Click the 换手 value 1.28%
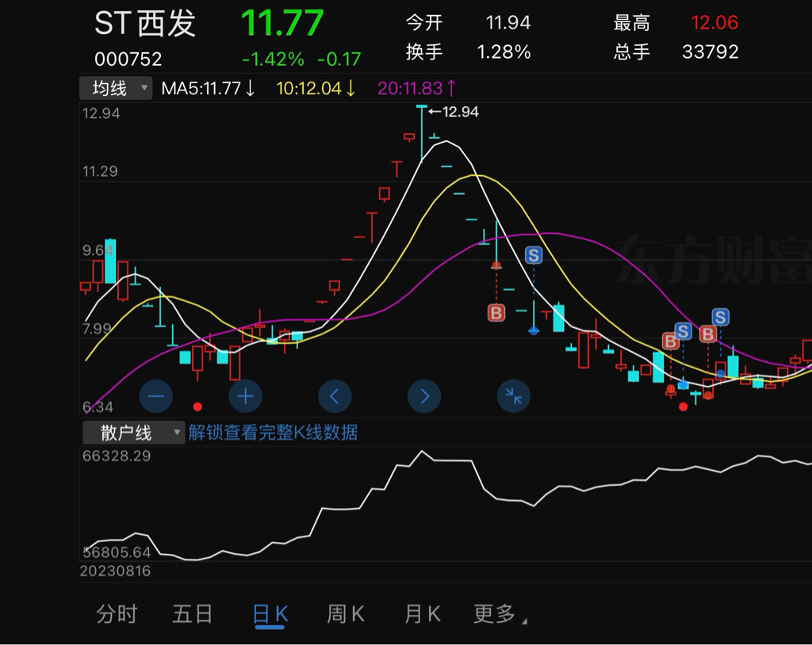812x645 pixels. 504,52
